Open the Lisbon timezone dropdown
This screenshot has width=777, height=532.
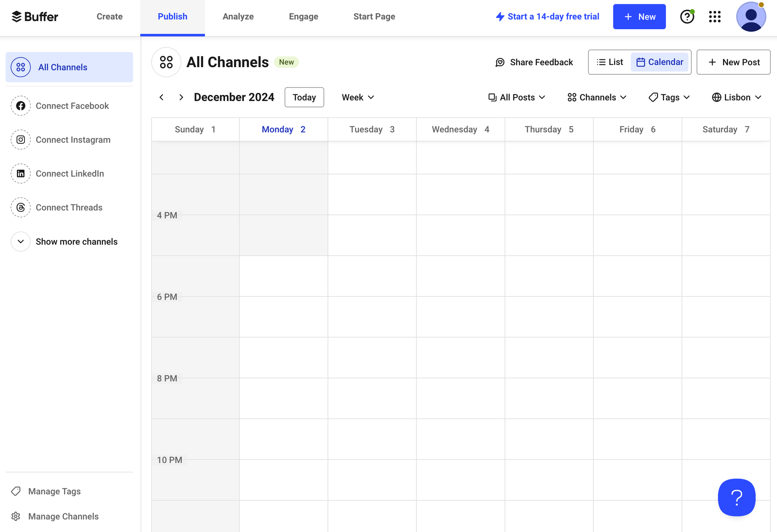coord(736,97)
